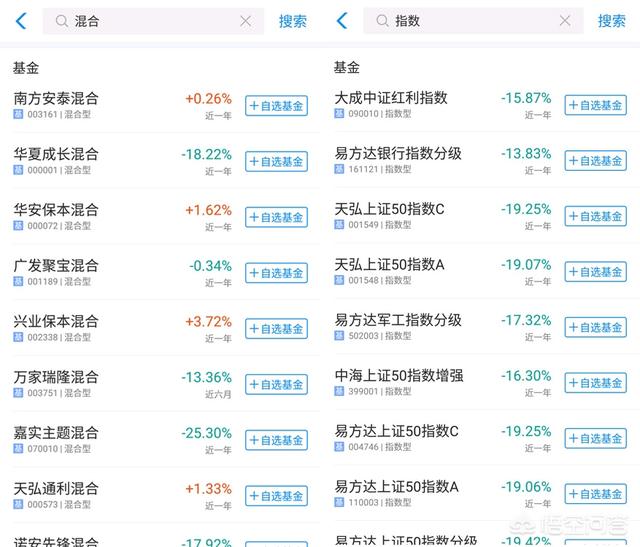Tap the fund badge icon beside 001549
This screenshot has width=640, height=547.
(339, 225)
